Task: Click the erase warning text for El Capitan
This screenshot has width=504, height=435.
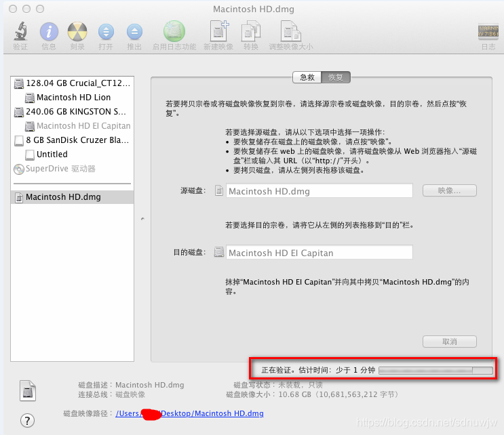Action: (x=347, y=287)
